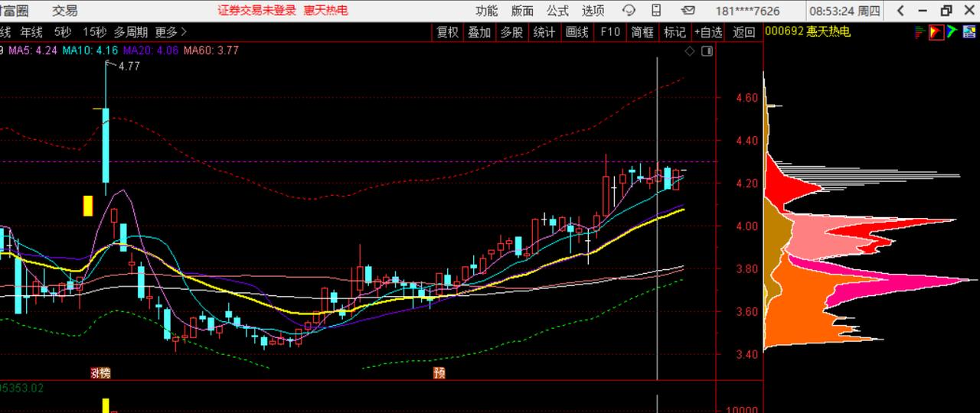The width and height of the screenshot is (980, 413).
Task: Click the MA10: 4.16 indicator label
Action: click(90, 51)
